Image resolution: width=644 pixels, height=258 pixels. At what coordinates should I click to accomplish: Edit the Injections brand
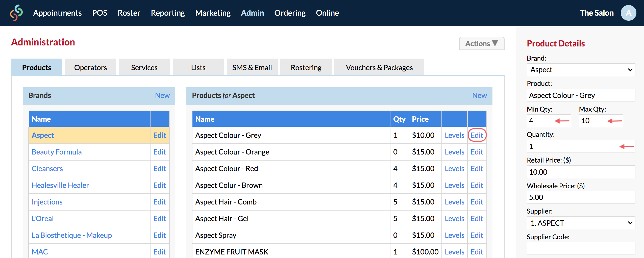160,202
